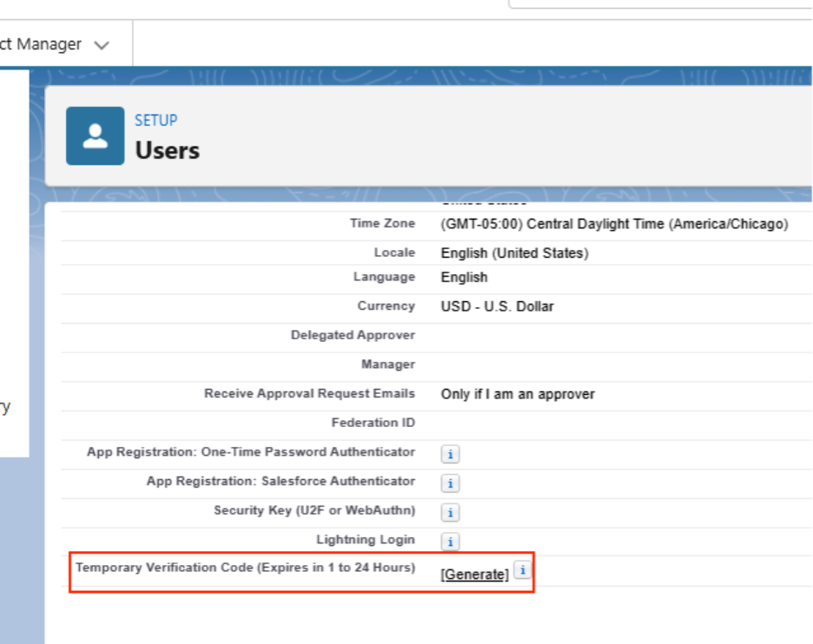The width and height of the screenshot is (813, 644).
Task: Select the Time Zone value Central Daylight Time
Action: coord(614,224)
